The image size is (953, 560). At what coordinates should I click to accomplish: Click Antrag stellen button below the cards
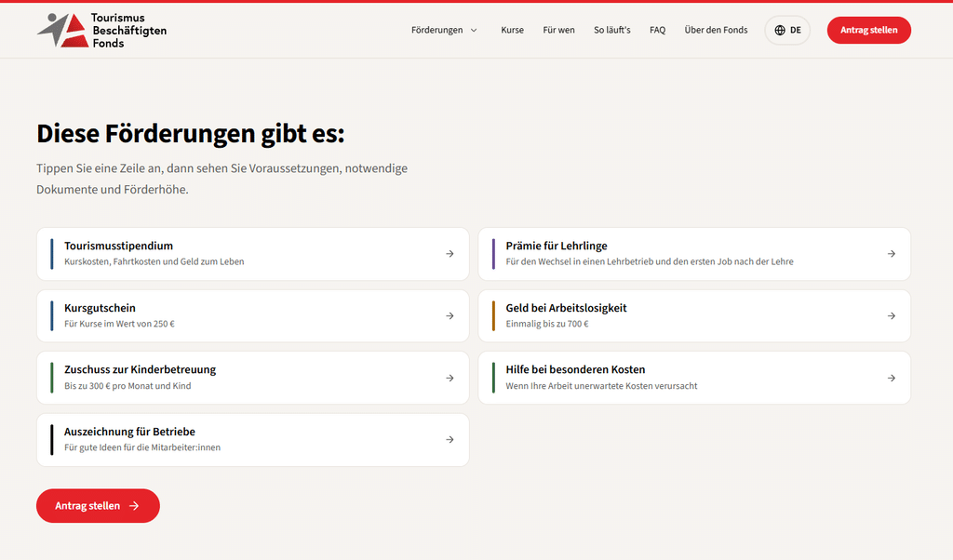[x=98, y=506]
